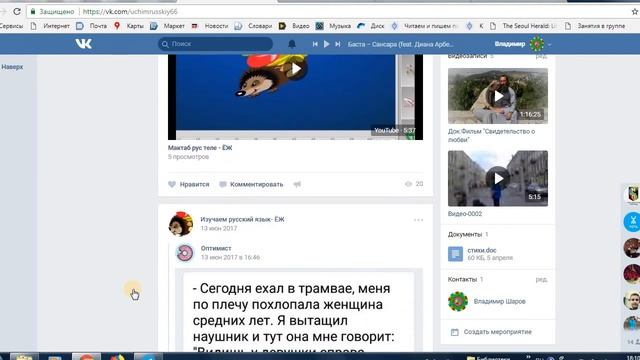The height and width of the screenshot is (360, 640).
Task: Open the Док.Фильм "Свидетельство о любви" title
Action: click(x=491, y=136)
